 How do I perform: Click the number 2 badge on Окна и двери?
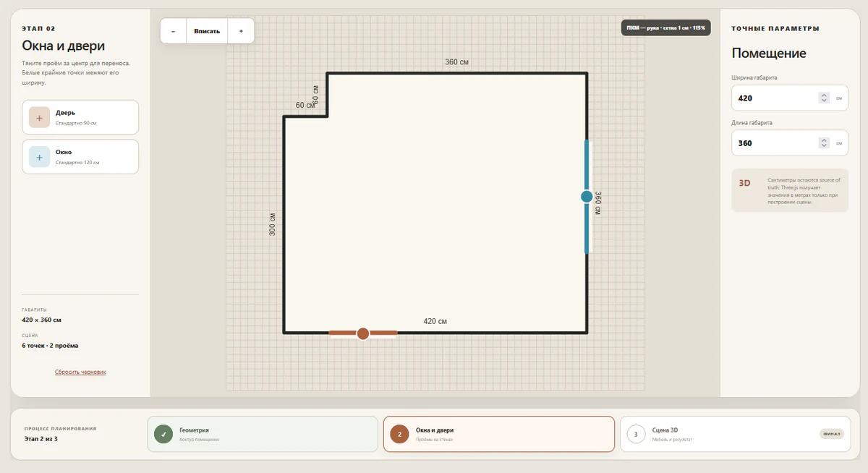399,434
